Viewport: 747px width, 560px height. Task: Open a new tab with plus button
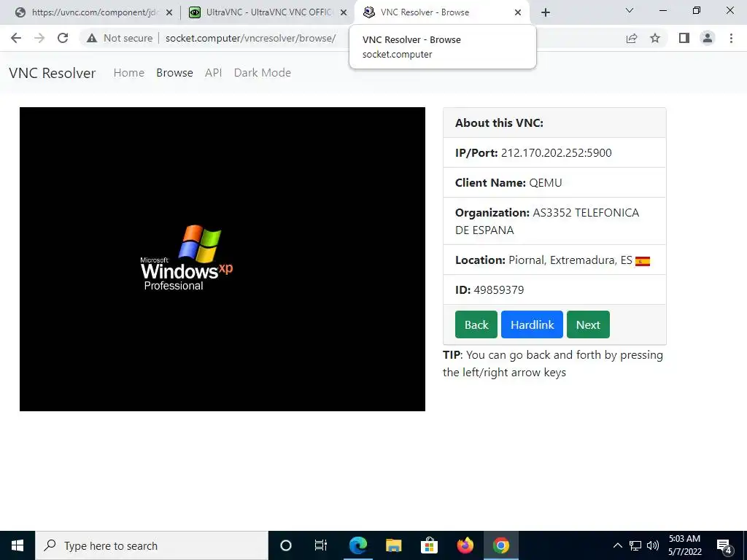546,12
